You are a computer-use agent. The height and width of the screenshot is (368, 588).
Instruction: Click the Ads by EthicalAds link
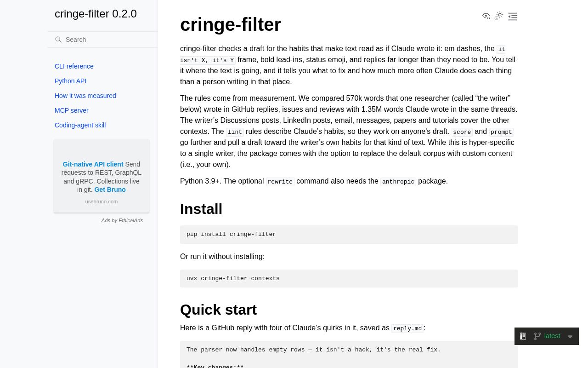point(122,220)
